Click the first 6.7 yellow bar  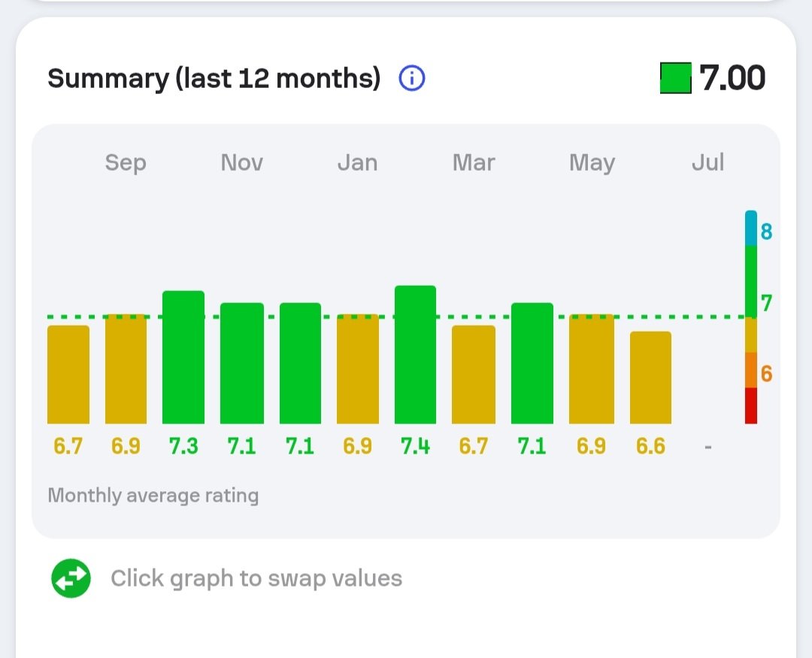tap(68, 374)
